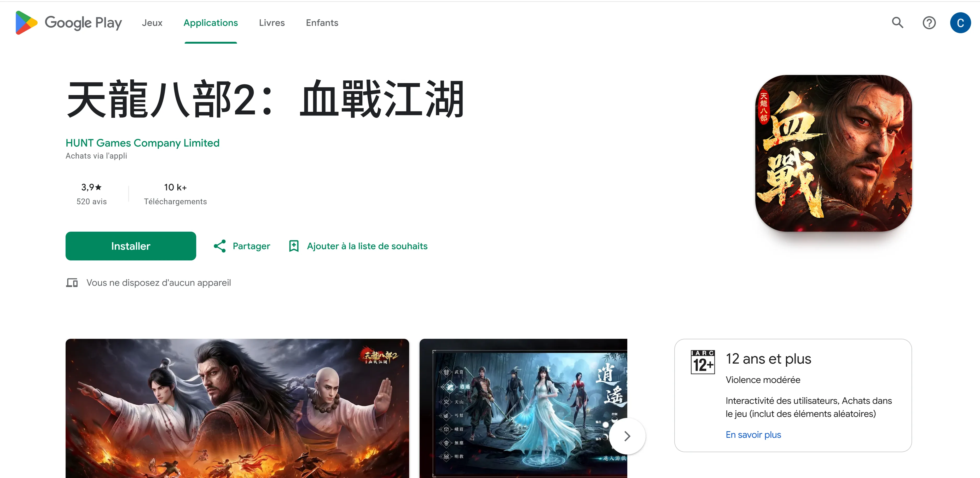Click 'Vous ne disposez d'aucun appareil' message
The image size is (980, 478).
[159, 283]
